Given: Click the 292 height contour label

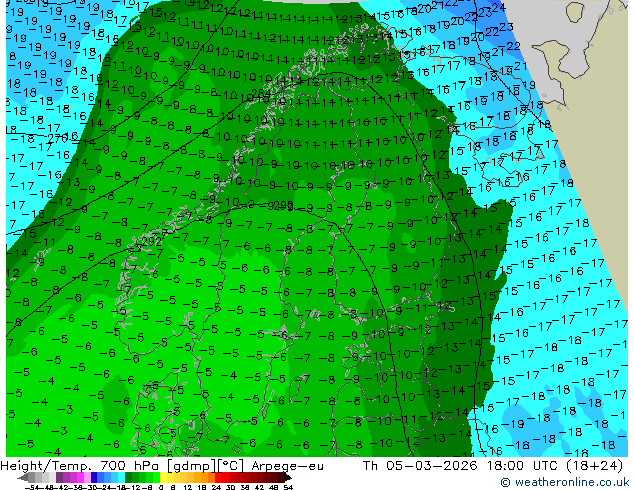Looking at the screenshot, I should (152, 242).
